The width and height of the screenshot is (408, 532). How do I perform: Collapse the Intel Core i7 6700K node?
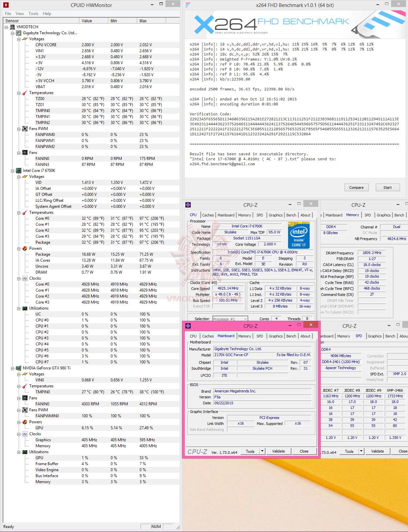coord(13,171)
